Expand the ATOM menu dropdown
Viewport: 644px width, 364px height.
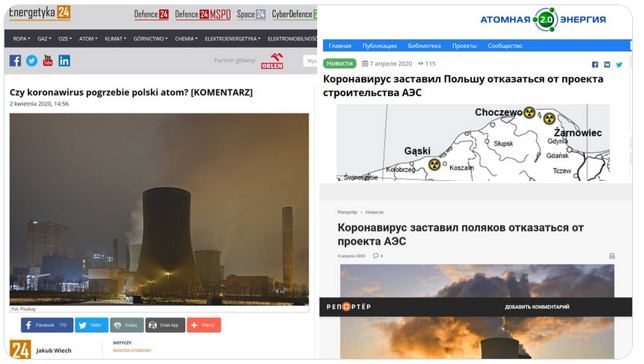tap(89, 38)
